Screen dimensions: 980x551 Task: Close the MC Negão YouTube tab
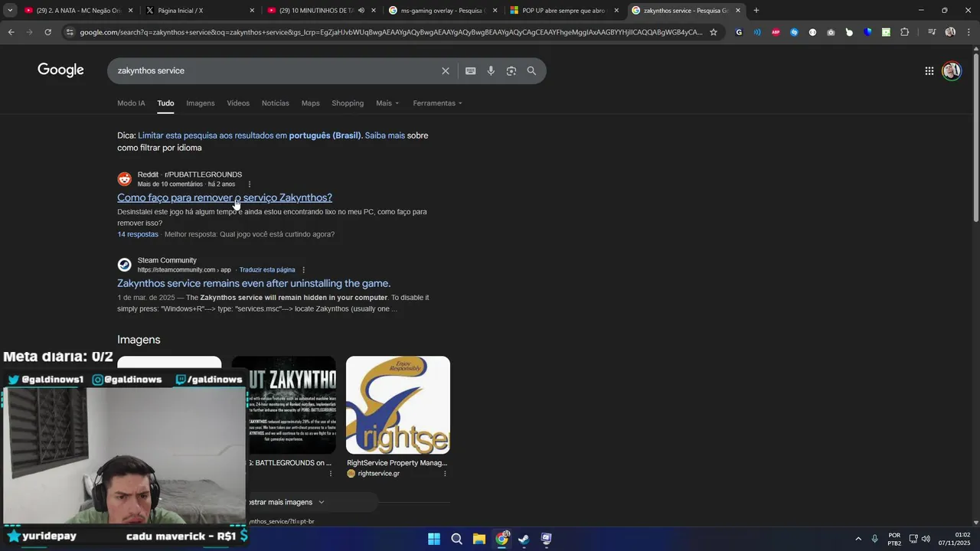click(x=130, y=11)
